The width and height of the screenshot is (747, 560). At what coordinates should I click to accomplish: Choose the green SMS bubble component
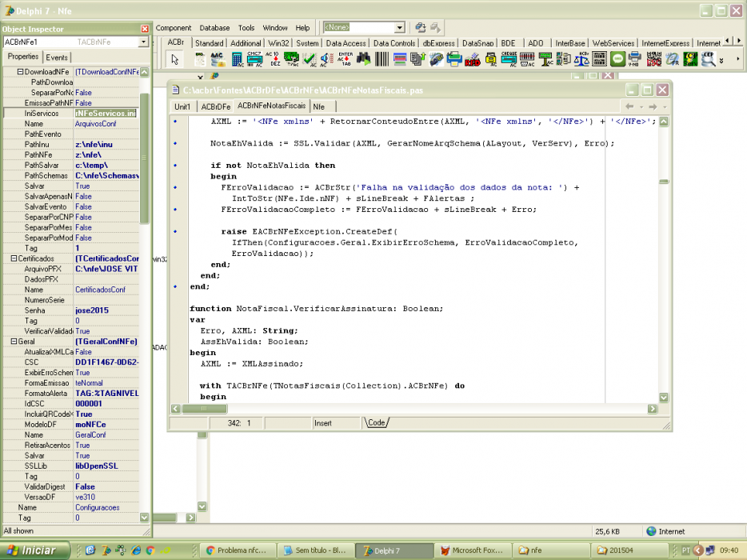[617, 59]
